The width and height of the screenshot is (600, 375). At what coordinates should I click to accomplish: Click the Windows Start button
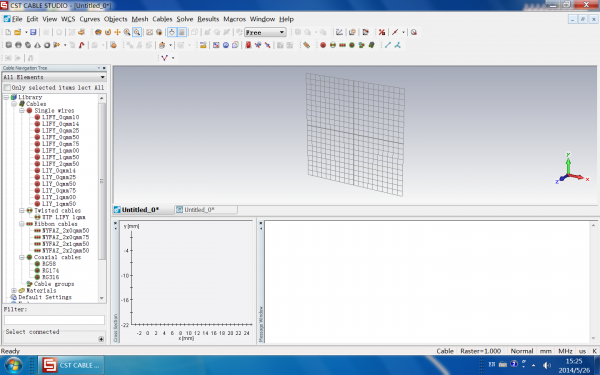point(13,365)
